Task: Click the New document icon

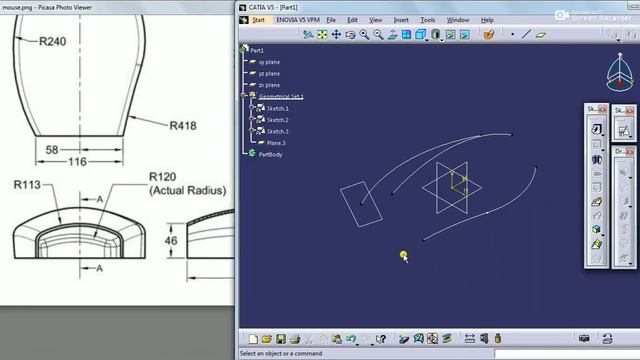Action: pyautogui.click(x=253, y=339)
